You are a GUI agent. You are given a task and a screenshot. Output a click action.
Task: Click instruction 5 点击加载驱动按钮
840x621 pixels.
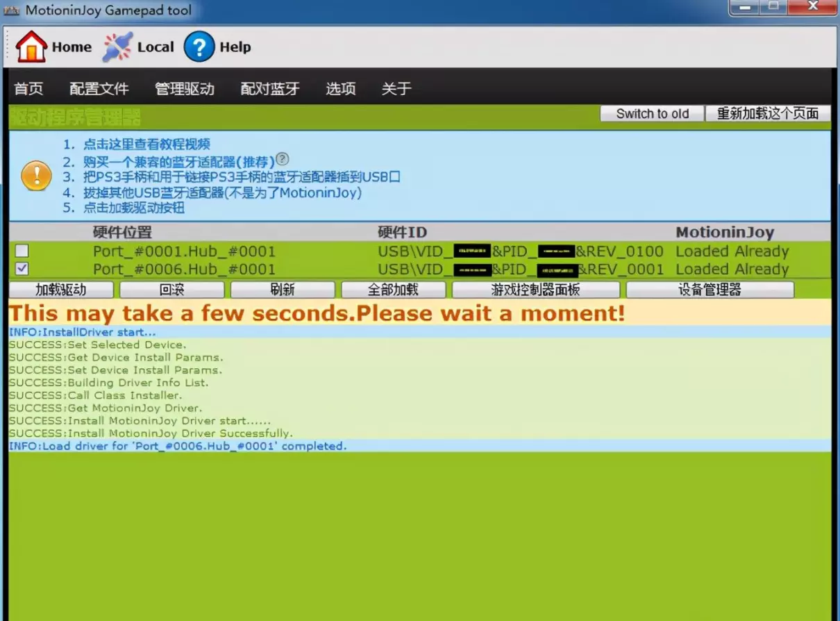(134, 208)
